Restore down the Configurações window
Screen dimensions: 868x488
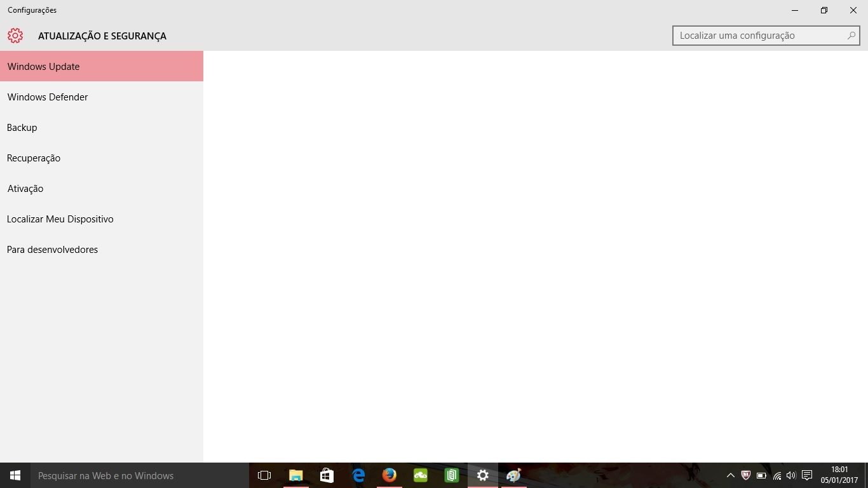824,10
